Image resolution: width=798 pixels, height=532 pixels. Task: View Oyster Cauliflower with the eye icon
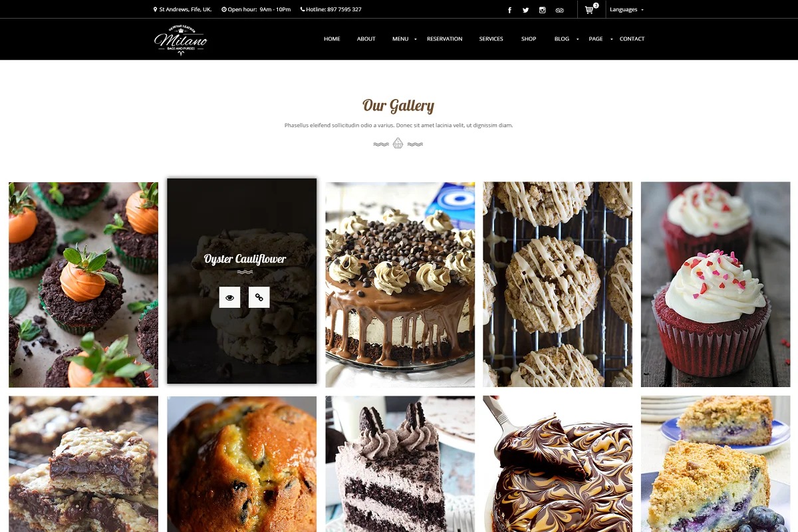click(230, 297)
